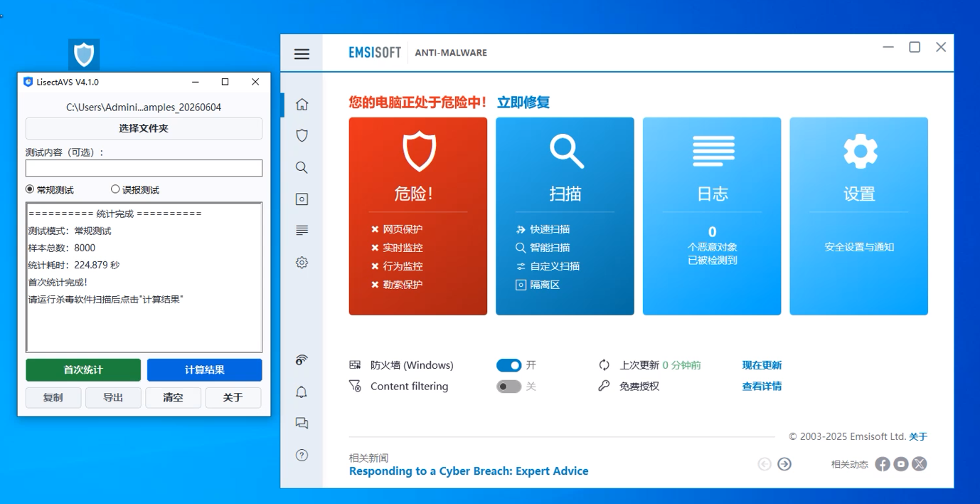Click the 导出 button in LisectAVS

pos(113,398)
